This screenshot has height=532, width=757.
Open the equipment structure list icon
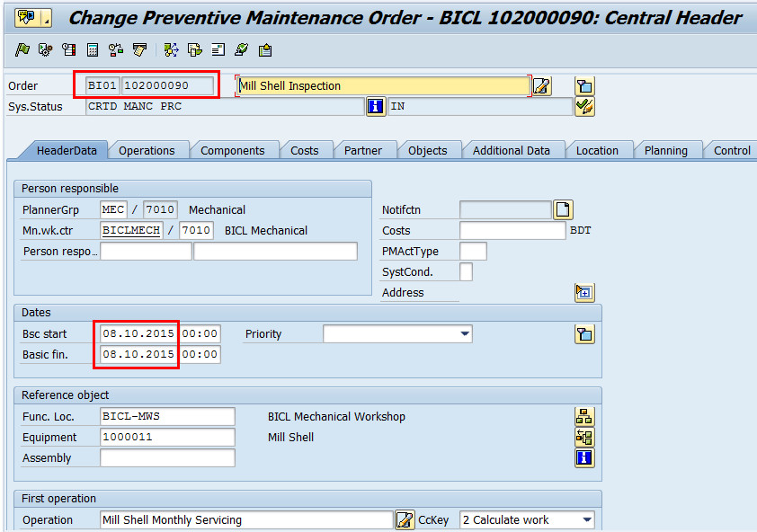tap(583, 437)
